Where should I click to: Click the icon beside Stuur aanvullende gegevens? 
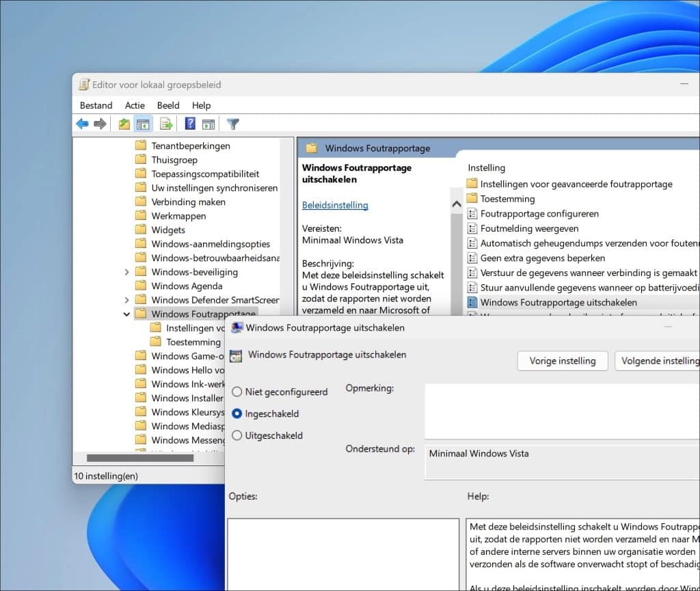point(472,287)
